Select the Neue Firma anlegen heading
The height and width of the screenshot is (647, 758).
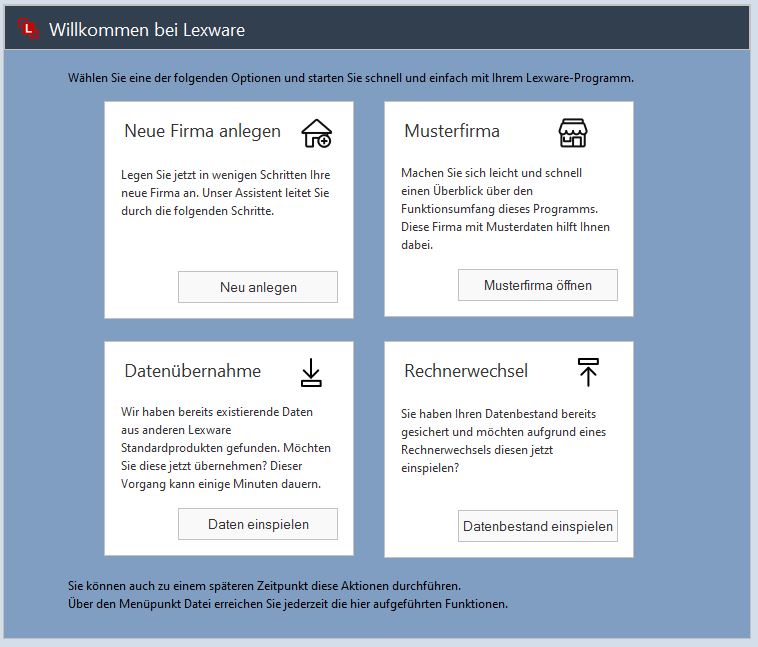(202, 131)
